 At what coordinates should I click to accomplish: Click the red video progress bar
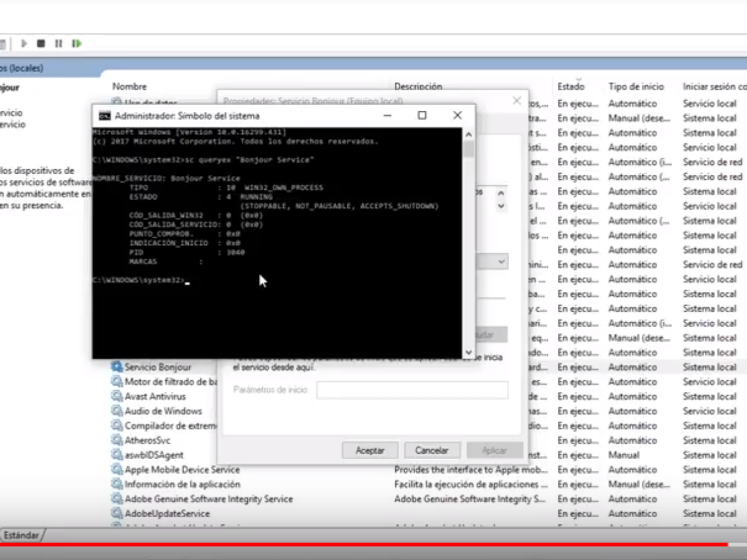pyautogui.click(x=374, y=545)
